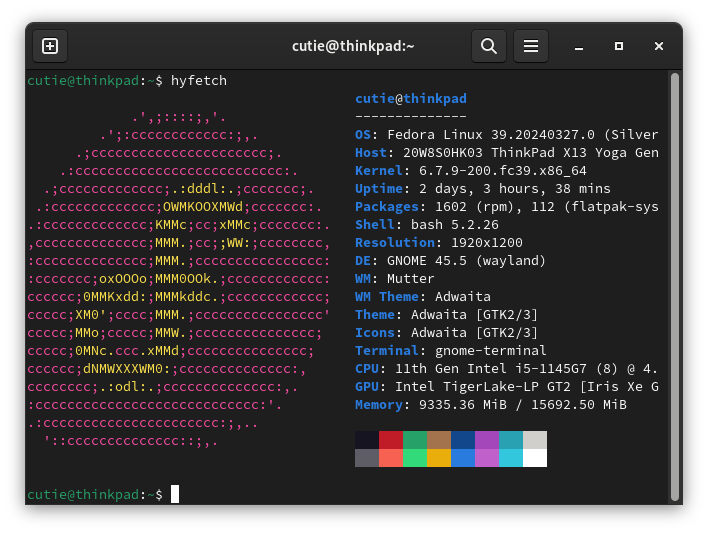Image resolution: width=708 pixels, height=533 pixels.
Task: Minimize the terminal window
Action: coord(579,46)
